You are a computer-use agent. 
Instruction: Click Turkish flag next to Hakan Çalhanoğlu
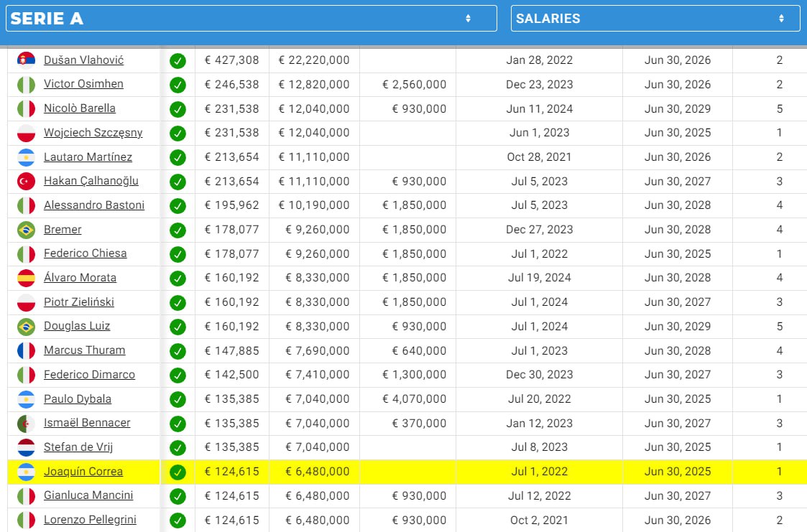26,182
